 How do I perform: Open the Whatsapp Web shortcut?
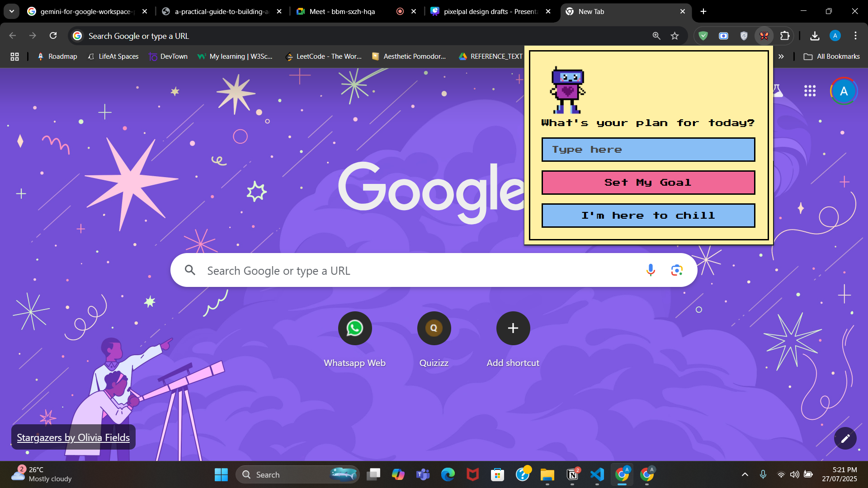coord(355,328)
